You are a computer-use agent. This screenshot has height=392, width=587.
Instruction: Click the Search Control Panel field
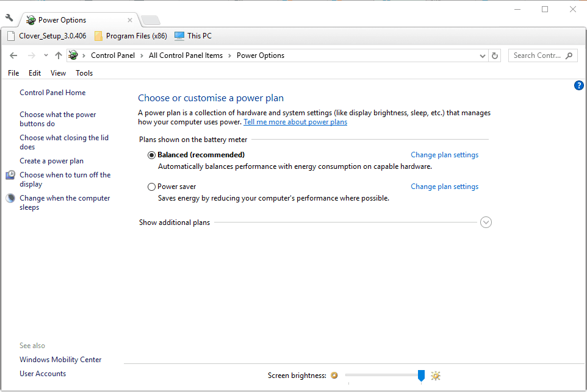536,55
